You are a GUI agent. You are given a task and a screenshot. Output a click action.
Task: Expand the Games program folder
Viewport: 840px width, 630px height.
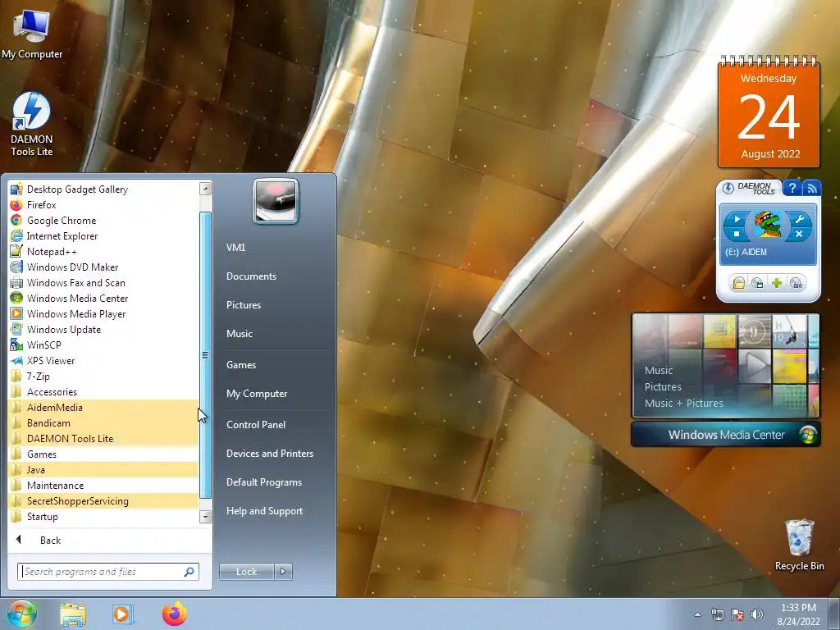(x=103, y=454)
